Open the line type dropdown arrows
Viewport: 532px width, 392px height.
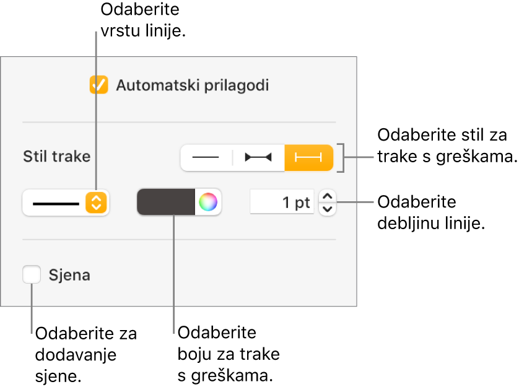coord(96,203)
